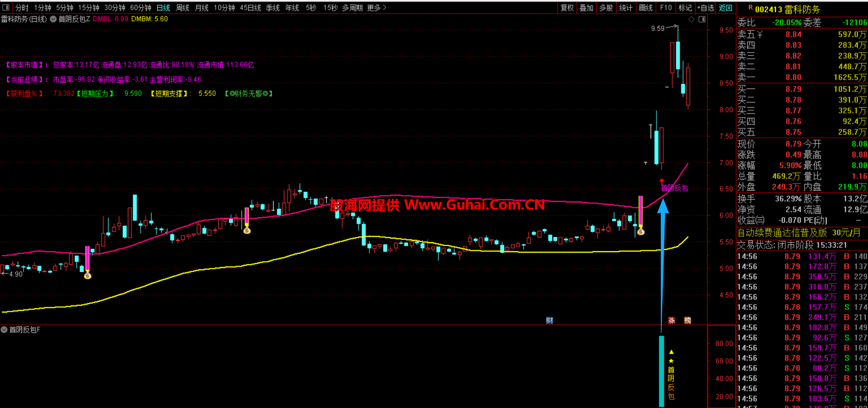Click the diamond icon above the chart
The width and height of the screenshot is (868, 408).
(x=691, y=19)
